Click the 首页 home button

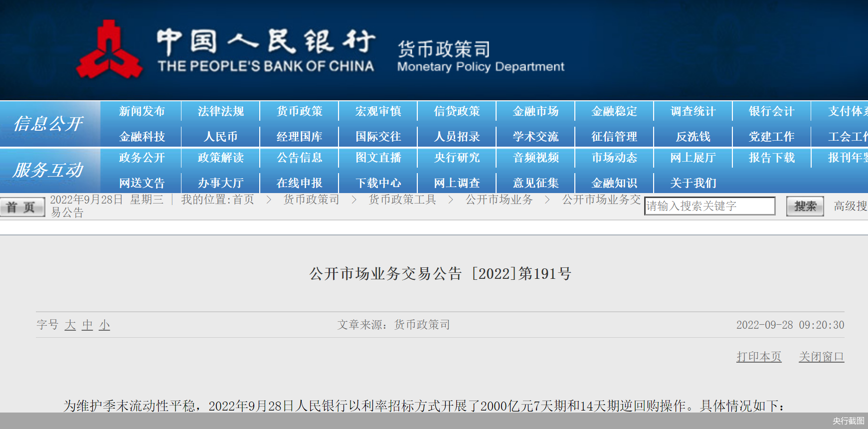(22, 207)
